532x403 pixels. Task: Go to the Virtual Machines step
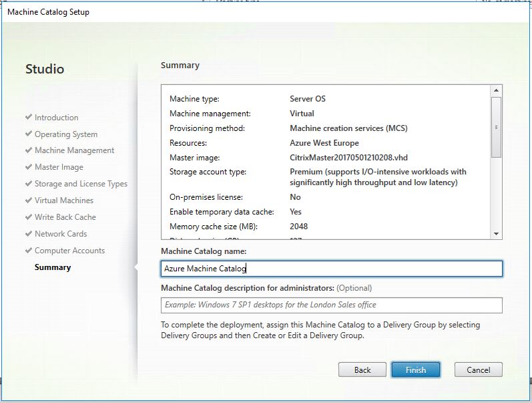click(x=63, y=200)
